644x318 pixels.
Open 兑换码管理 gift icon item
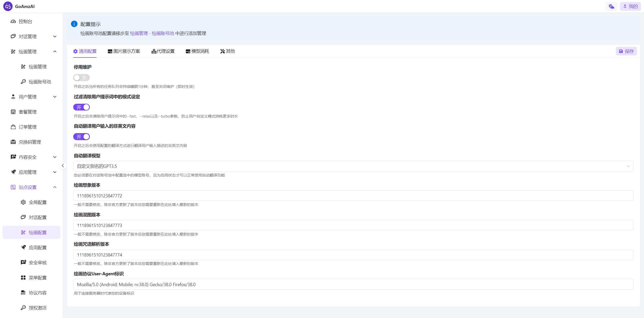coord(13,142)
